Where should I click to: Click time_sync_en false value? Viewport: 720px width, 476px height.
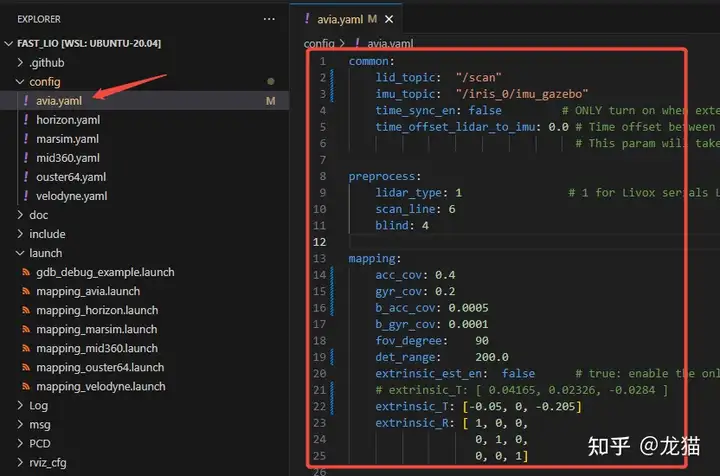485,110
